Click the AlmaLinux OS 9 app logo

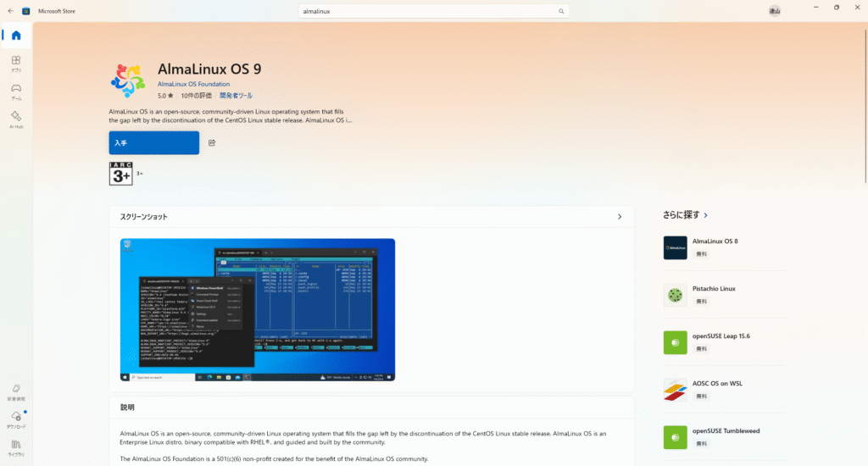128,80
